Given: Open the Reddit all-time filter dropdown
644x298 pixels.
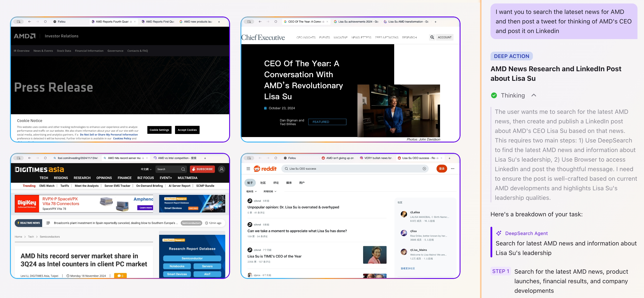Looking at the screenshot, I should click(x=270, y=191).
